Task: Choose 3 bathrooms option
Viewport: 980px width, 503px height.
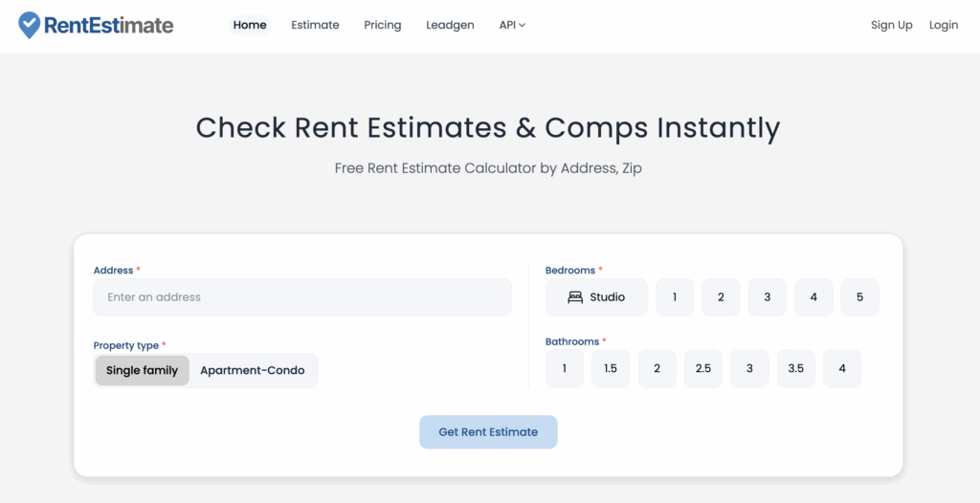Action: click(x=749, y=369)
